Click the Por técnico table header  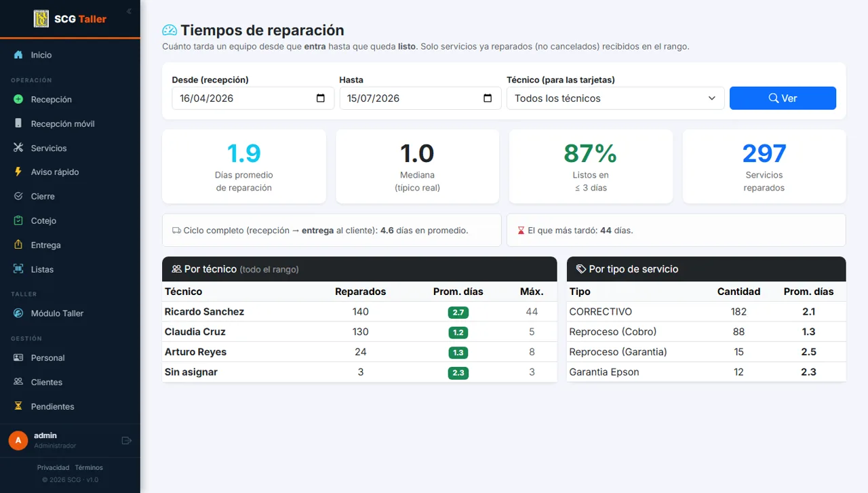click(359, 269)
